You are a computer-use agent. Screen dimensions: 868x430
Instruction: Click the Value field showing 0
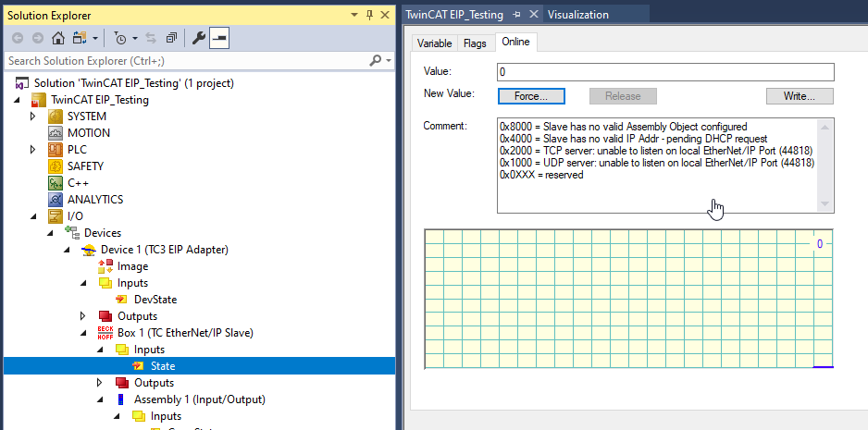tap(665, 72)
